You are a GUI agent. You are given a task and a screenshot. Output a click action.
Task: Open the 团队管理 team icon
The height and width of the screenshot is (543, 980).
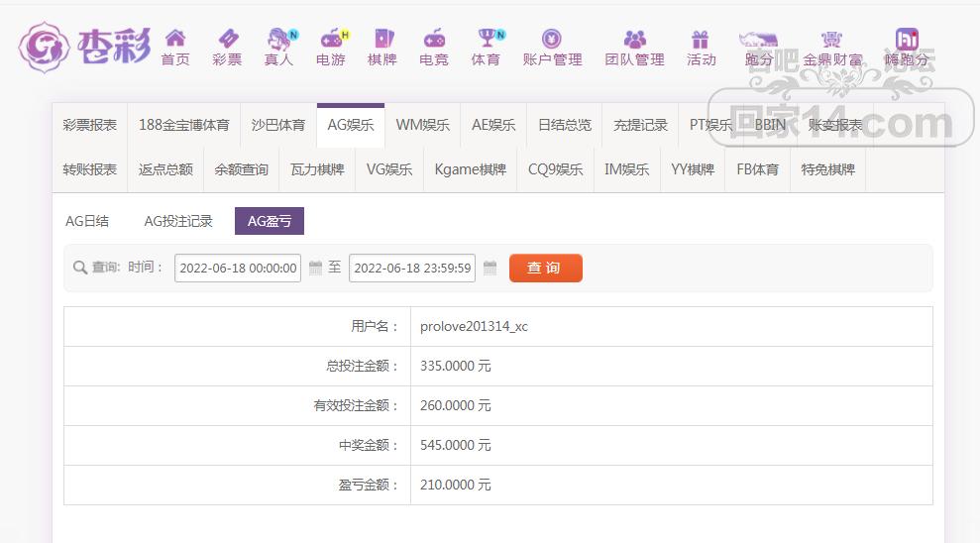pos(634,40)
